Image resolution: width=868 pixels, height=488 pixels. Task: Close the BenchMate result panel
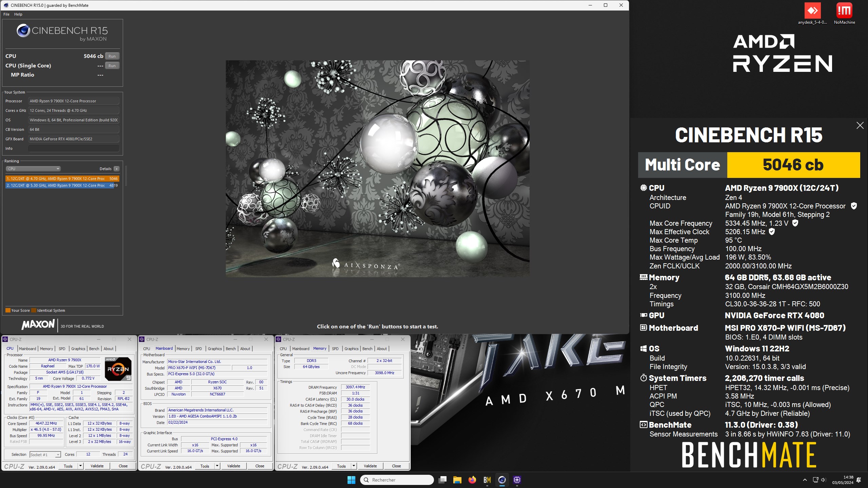(x=860, y=125)
